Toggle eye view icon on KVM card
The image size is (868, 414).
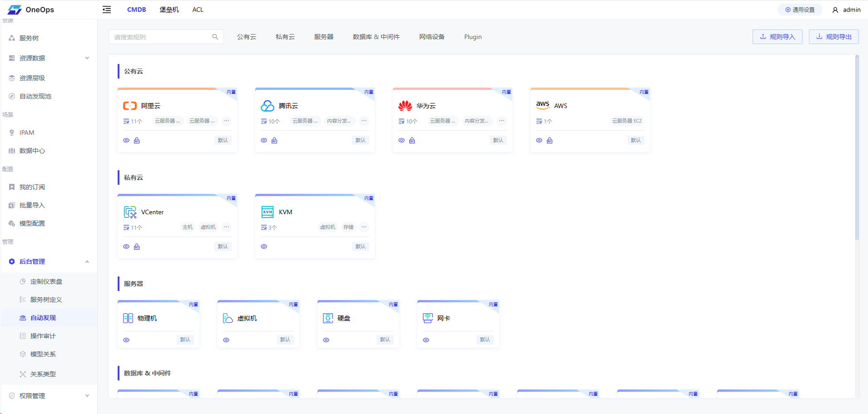tap(264, 246)
